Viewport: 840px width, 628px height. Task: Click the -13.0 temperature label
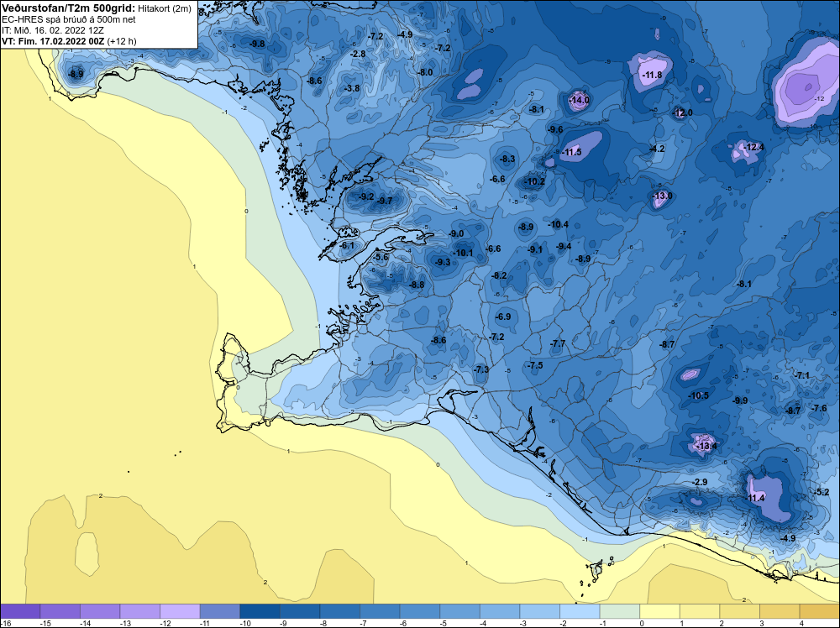662,196
